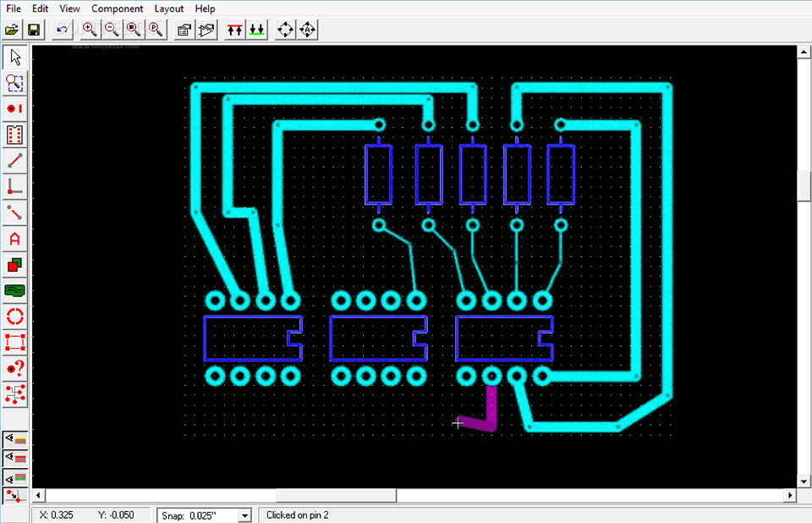Select the red rectangle shape tool
The width and height of the screenshot is (812, 523).
[14, 343]
